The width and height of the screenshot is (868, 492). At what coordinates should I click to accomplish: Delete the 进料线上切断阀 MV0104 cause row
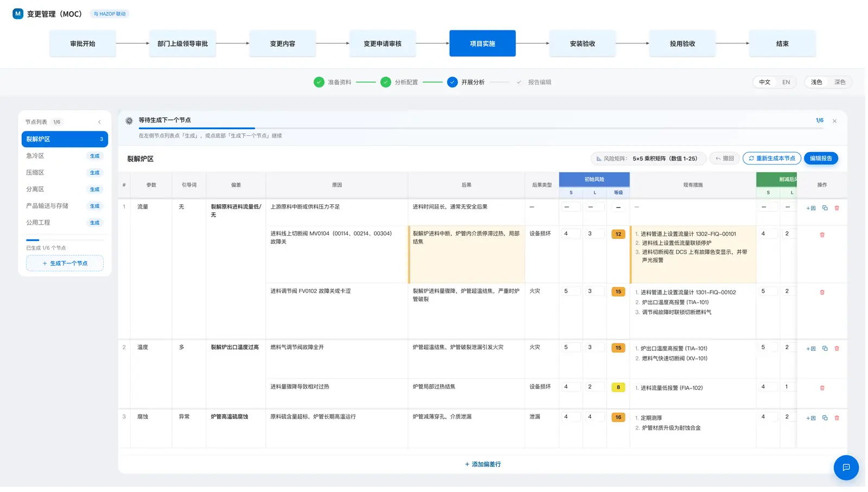coord(822,235)
